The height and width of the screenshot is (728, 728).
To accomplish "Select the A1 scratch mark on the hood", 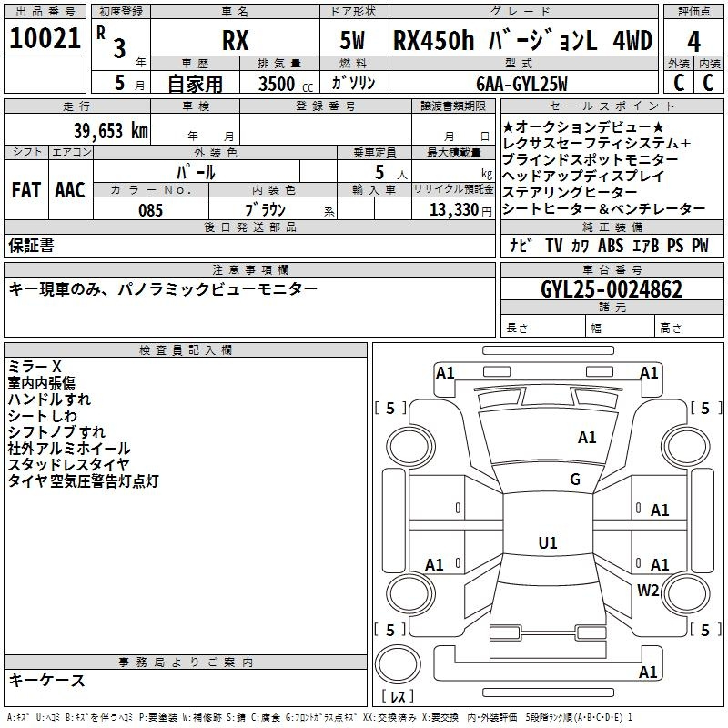I will (587, 438).
